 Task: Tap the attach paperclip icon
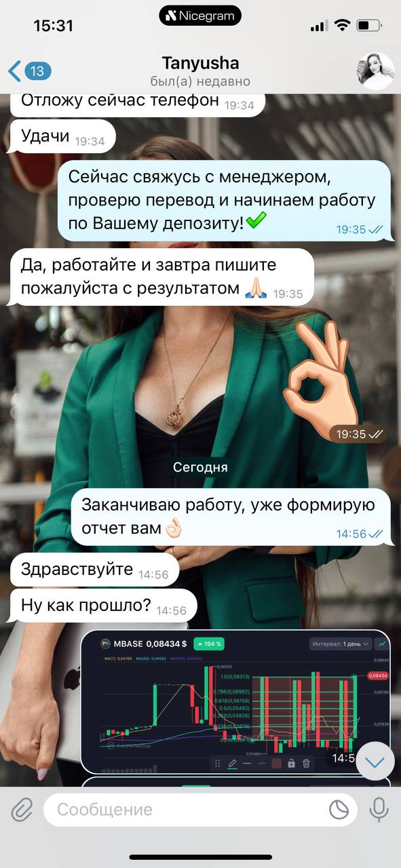point(22,810)
